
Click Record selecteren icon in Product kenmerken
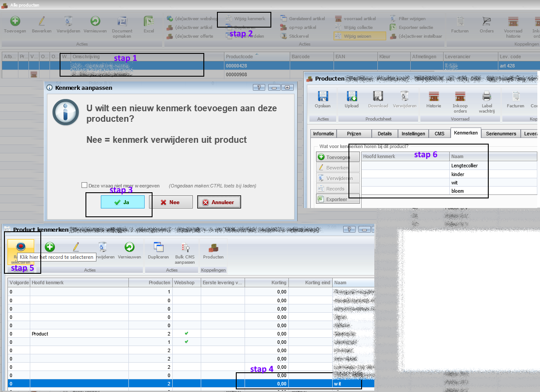click(x=20, y=247)
